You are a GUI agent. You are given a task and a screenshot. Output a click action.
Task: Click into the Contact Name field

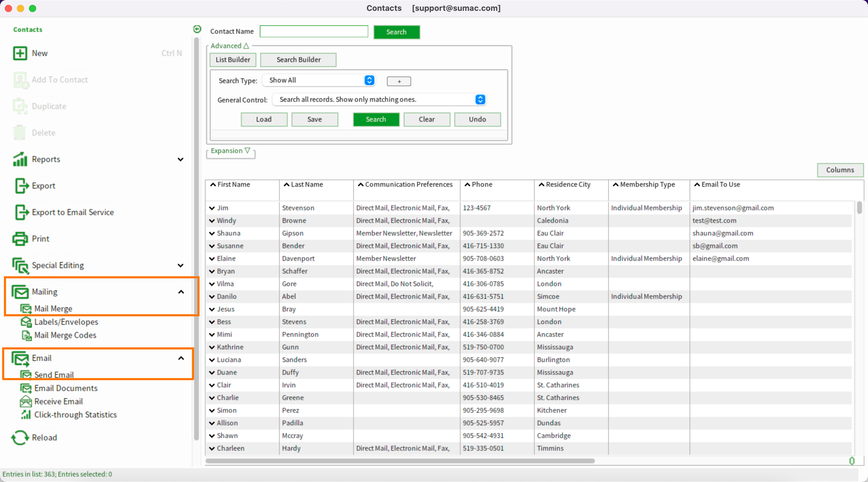pyautogui.click(x=314, y=31)
